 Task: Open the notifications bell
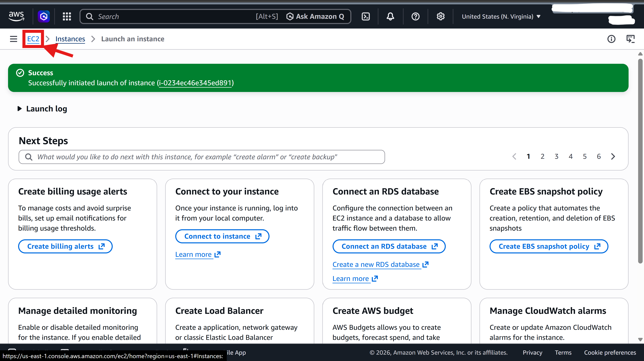pos(390,16)
